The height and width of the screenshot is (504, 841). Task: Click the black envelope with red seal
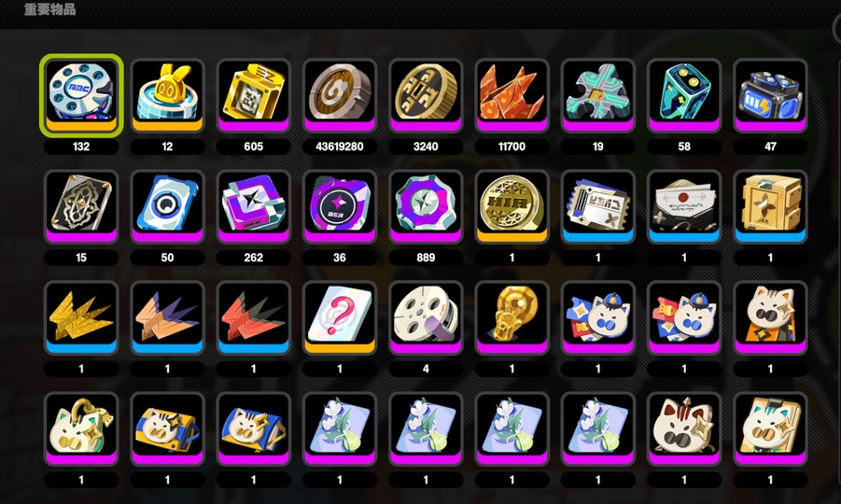[684, 206]
